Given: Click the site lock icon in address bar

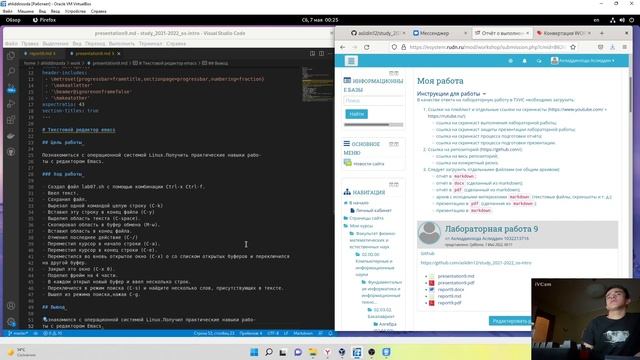Looking at the screenshot, I should [x=403, y=47].
